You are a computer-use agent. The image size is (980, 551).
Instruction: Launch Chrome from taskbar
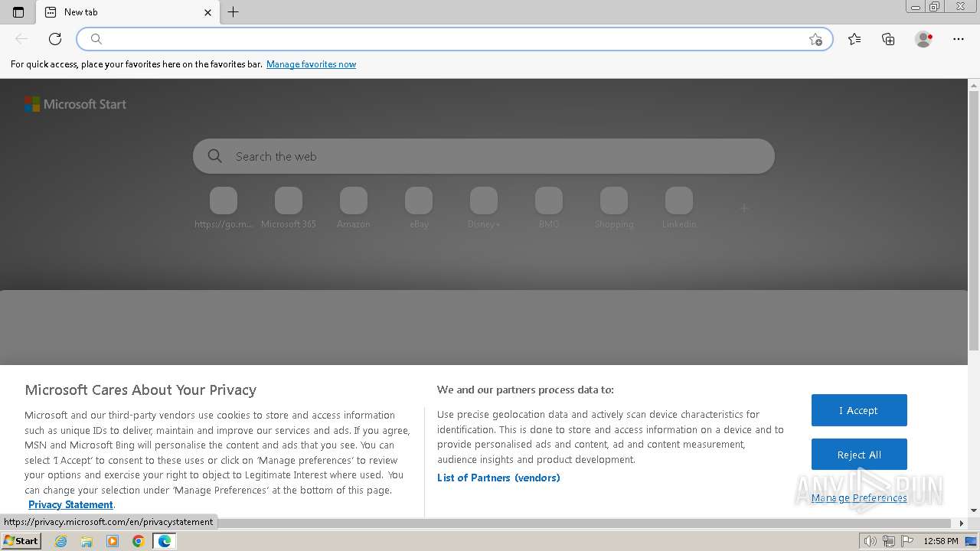point(139,541)
